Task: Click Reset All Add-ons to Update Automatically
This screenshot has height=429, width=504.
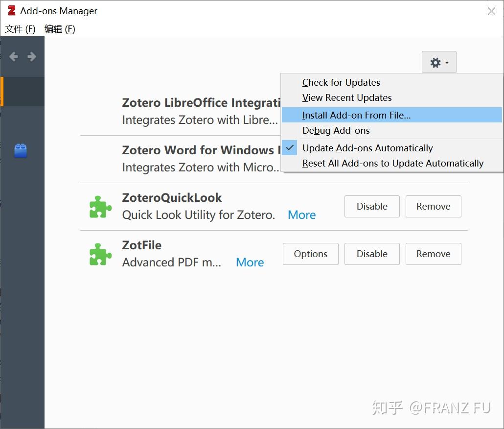Action: (392, 163)
